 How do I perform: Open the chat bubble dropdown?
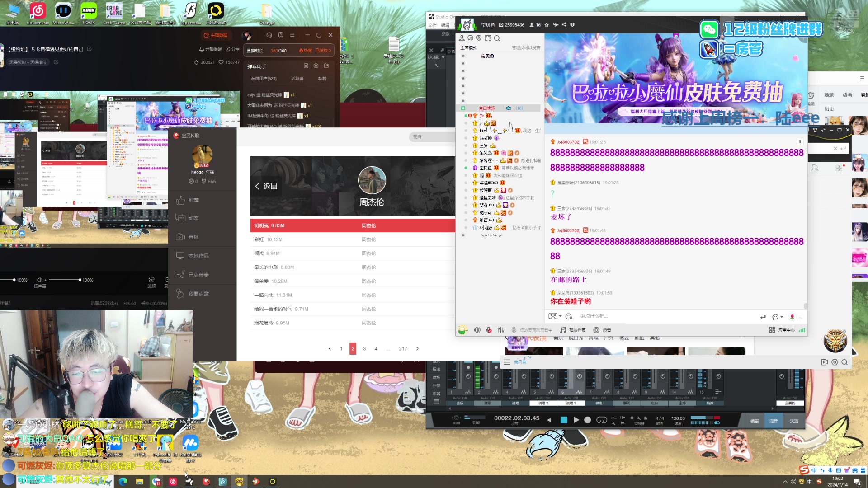(x=778, y=317)
